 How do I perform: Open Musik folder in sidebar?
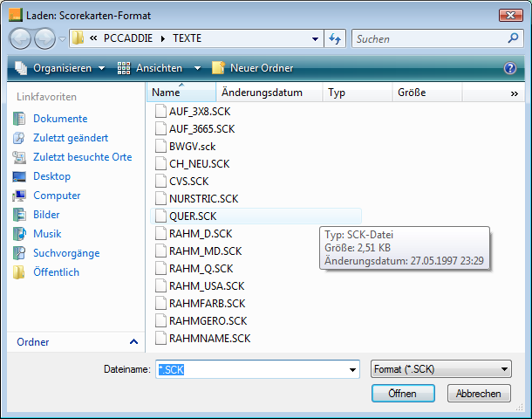pos(47,234)
